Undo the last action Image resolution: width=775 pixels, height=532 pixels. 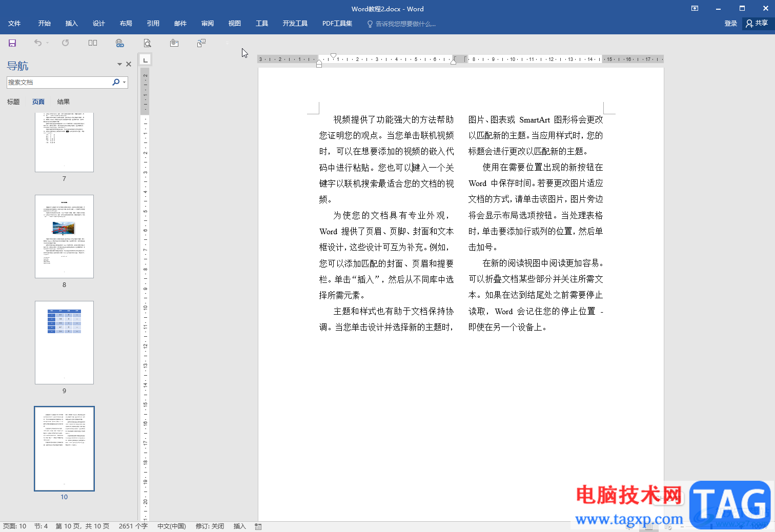tap(37, 43)
